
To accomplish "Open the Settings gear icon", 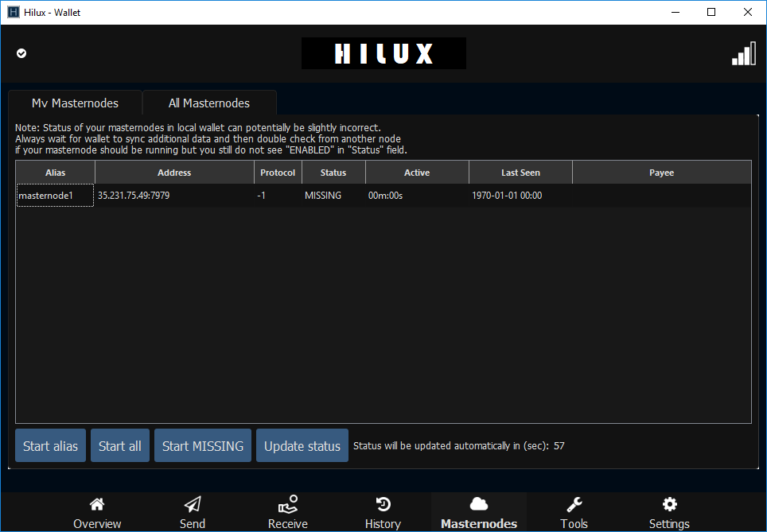I will click(669, 504).
